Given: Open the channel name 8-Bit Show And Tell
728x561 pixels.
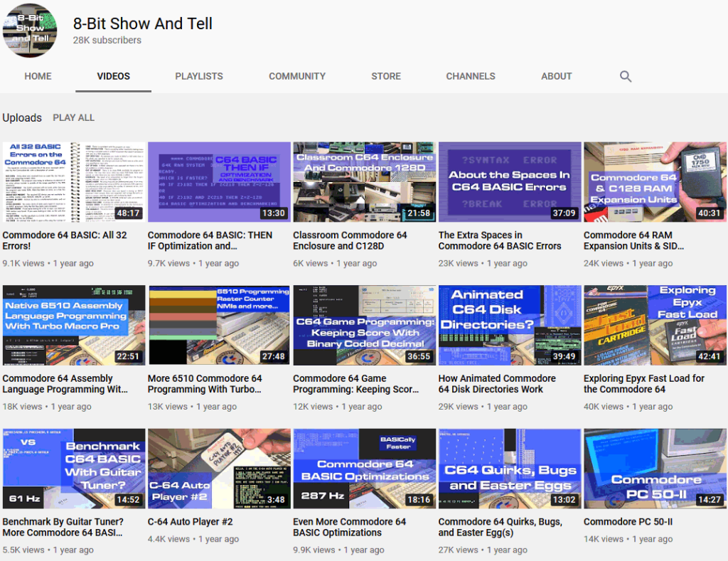Looking at the screenshot, I should [142, 23].
